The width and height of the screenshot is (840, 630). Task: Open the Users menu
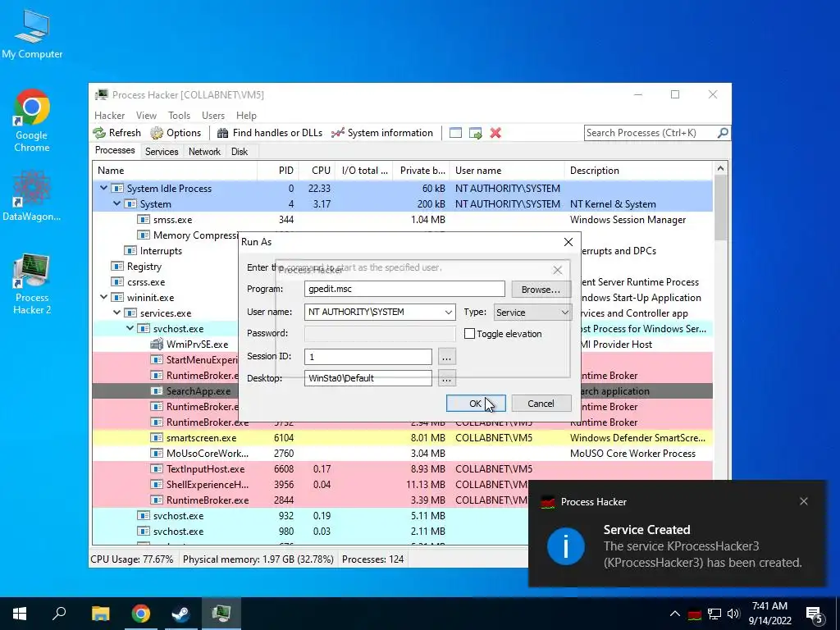tap(213, 115)
